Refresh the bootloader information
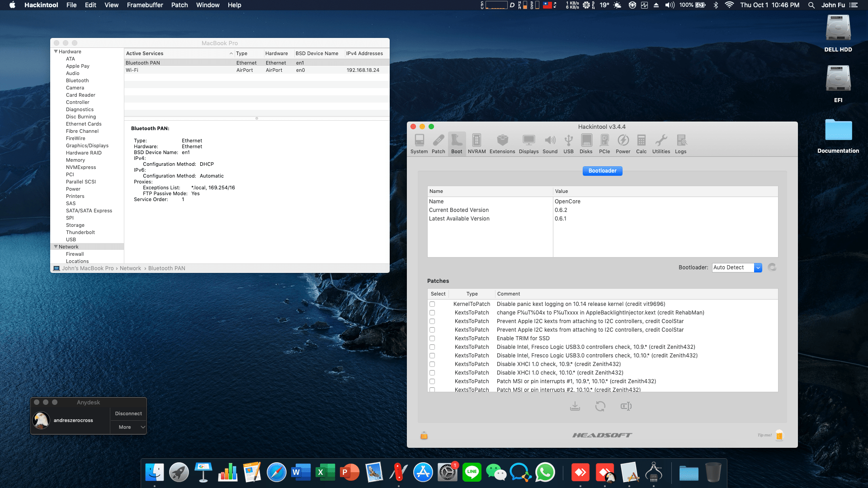The height and width of the screenshot is (488, 868). pyautogui.click(x=772, y=267)
